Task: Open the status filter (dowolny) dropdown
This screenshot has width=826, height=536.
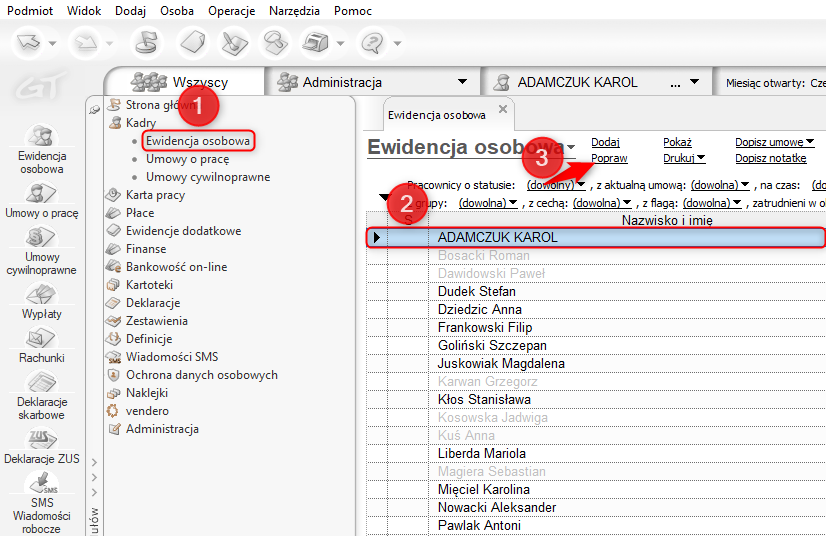Action: click(556, 185)
